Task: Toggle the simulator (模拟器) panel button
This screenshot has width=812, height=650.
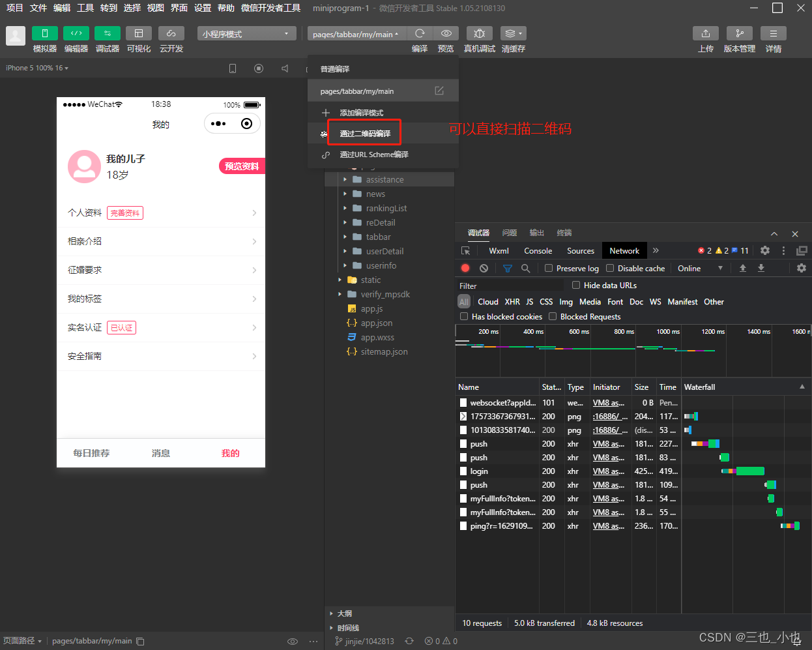Action: point(45,33)
